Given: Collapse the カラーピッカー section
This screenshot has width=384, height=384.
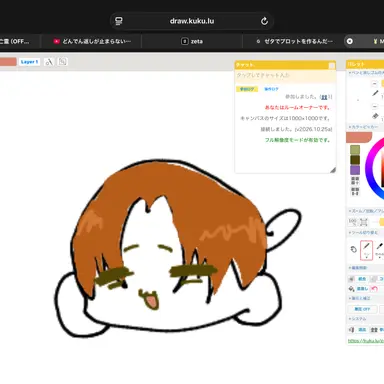Looking at the screenshot, I should click(x=364, y=127).
